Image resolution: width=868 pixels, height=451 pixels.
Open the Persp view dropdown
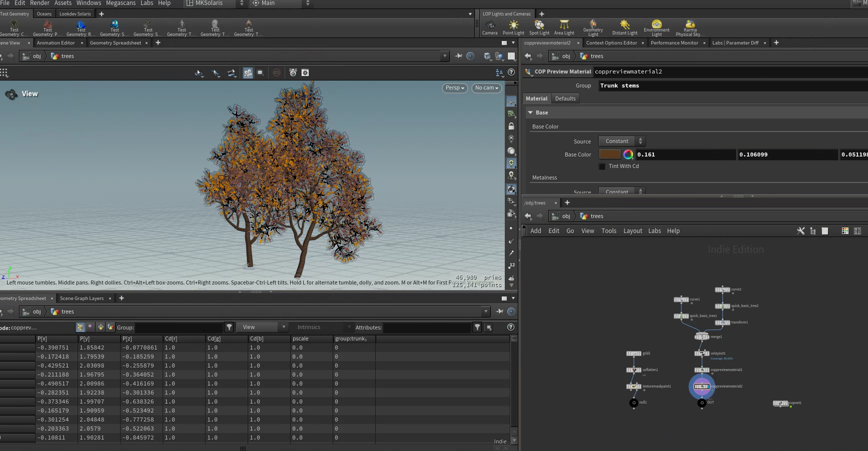coord(455,88)
